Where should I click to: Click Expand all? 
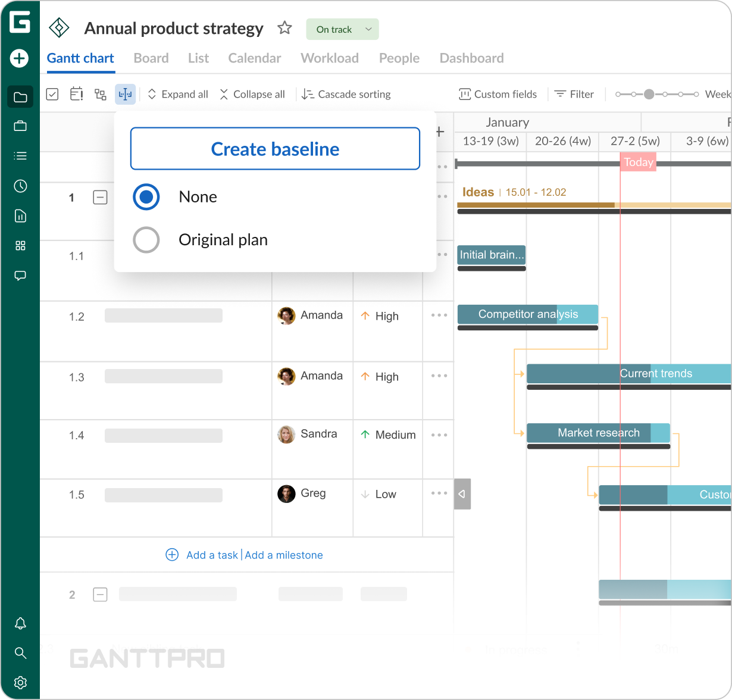[x=177, y=94]
